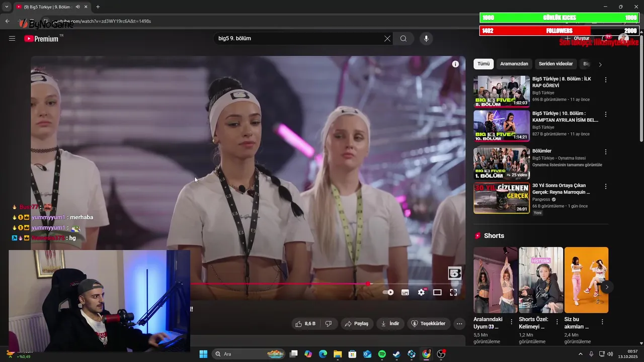
Task: Open 10. Bölüm: KAMPTAN AYRILAN İSİM title
Action: [x=565, y=117]
